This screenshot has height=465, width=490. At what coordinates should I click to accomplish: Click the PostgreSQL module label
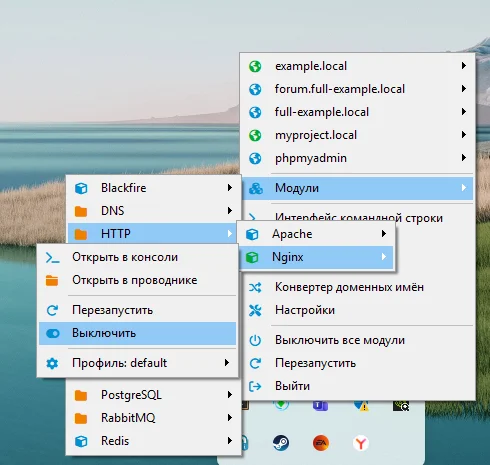pyautogui.click(x=131, y=395)
